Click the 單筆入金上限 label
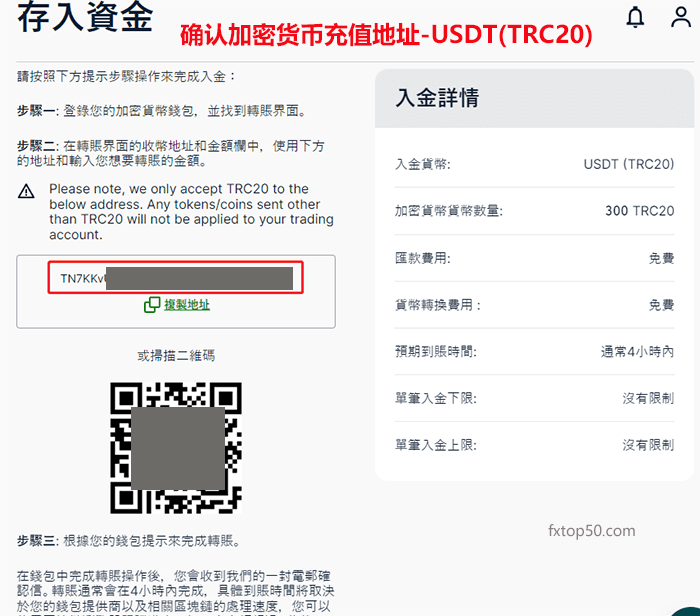This screenshot has height=616, width=700. (x=436, y=445)
